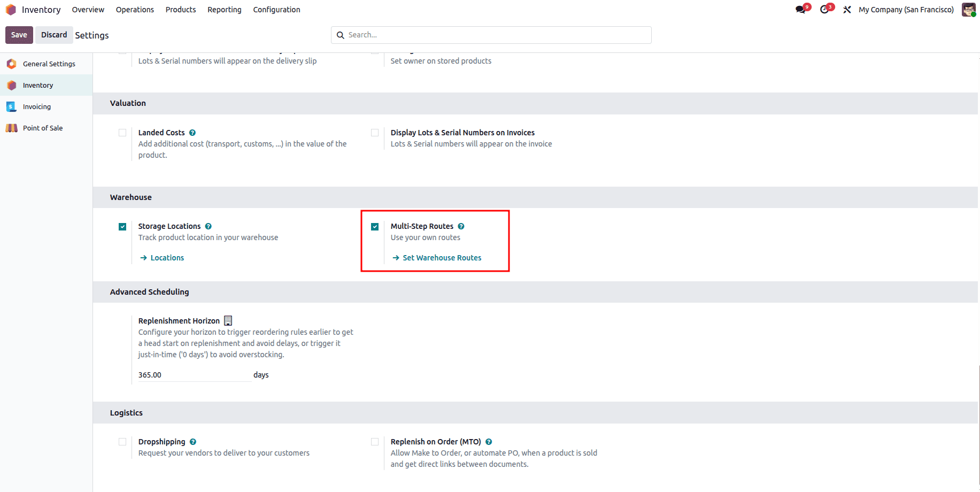Image resolution: width=980 pixels, height=492 pixels.
Task: Enable the Dropshipping checkbox
Action: pyautogui.click(x=122, y=442)
